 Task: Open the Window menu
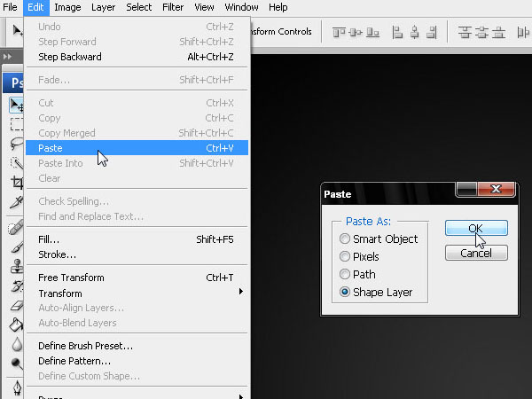pyautogui.click(x=241, y=7)
